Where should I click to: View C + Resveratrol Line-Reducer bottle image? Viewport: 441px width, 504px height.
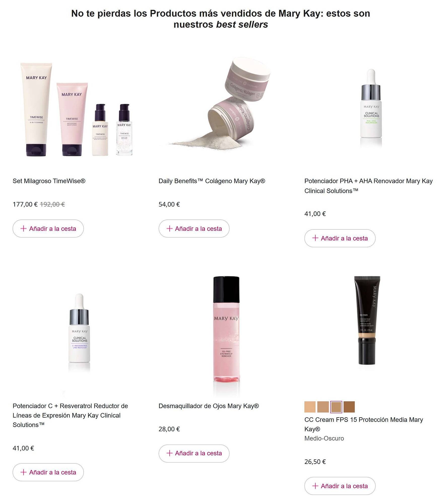pyautogui.click(x=79, y=332)
